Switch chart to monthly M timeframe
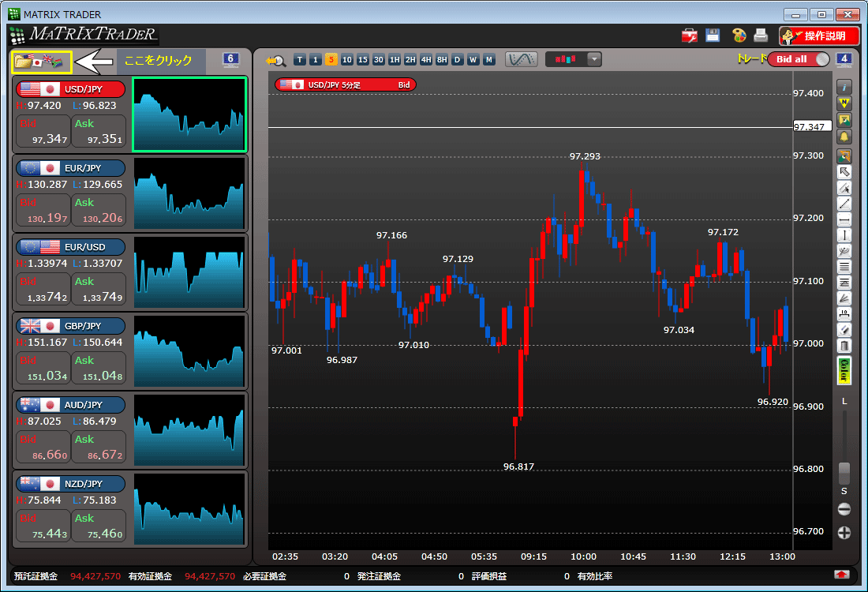 coord(488,60)
